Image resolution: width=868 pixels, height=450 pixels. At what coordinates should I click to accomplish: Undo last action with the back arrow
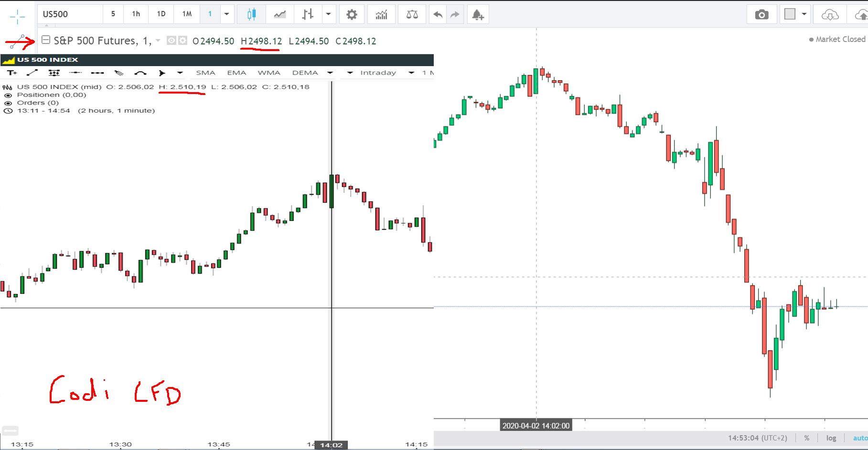point(437,14)
